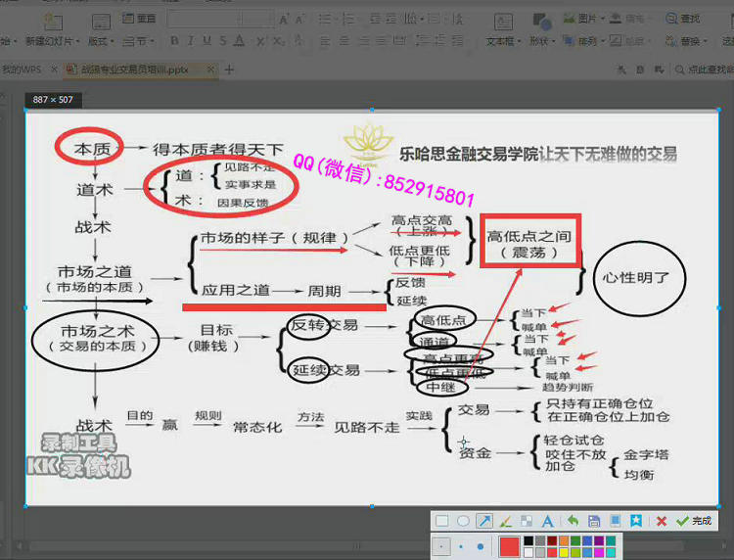Choose the brush pen tool
734x560 pixels.
click(x=505, y=521)
